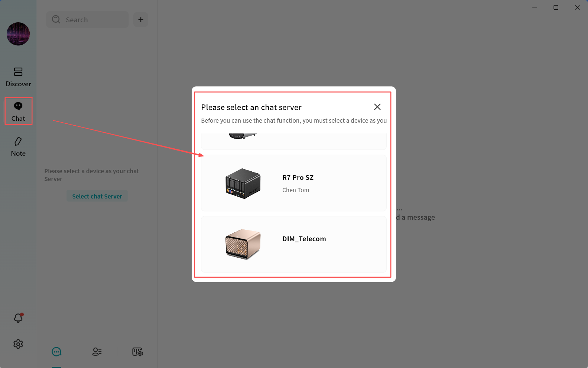This screenshot has height=368, width=588.
Task: Open settings via the gear icon
Action: (x=18, y=344)
